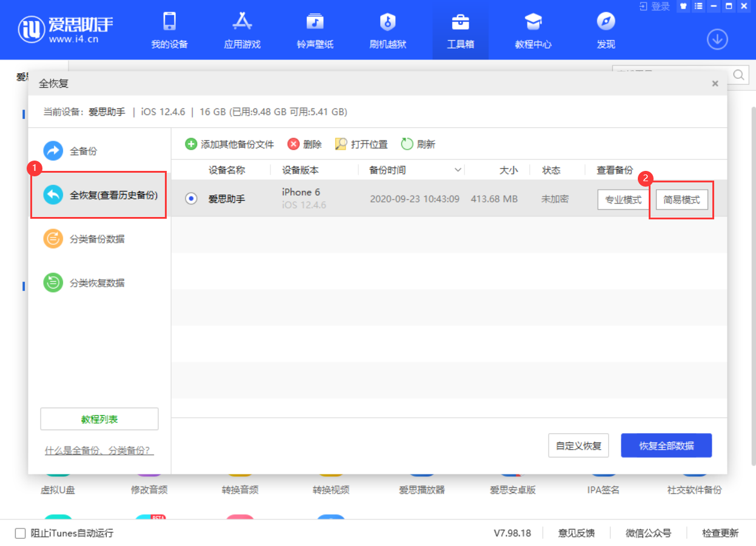Click the download arrow icon below the titlebar
Viewport: 756px width, 546px height.
point(717,39)
